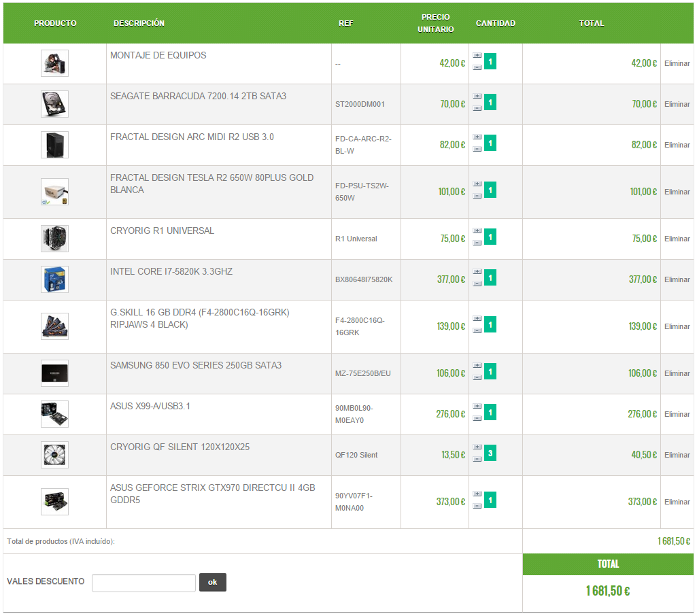Click Eliminar for Samsung 850 EVO
The height and width of the screenshot is (616, 697).
pyautogui.click(x=677, y=374)
